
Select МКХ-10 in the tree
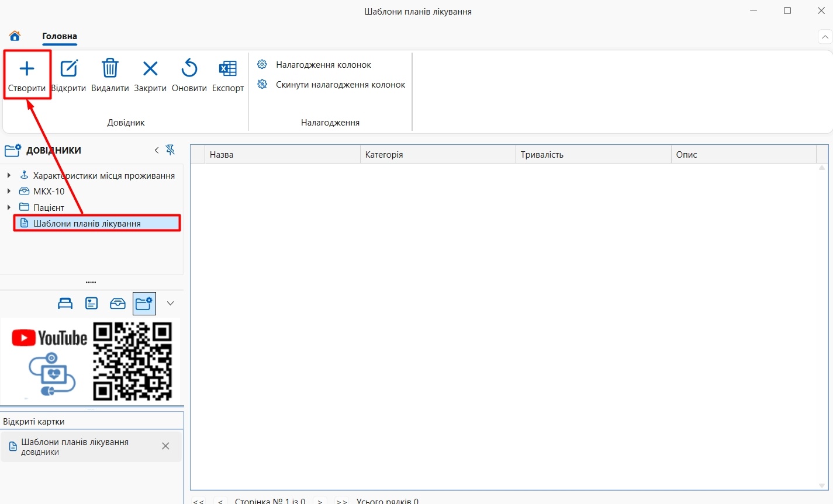[x=49, y=191]
